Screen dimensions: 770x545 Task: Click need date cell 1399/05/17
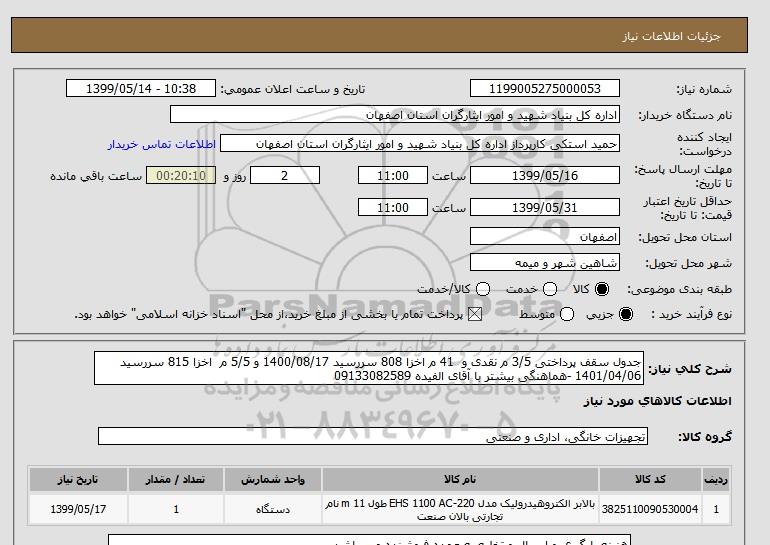click(x=78, y=509)
